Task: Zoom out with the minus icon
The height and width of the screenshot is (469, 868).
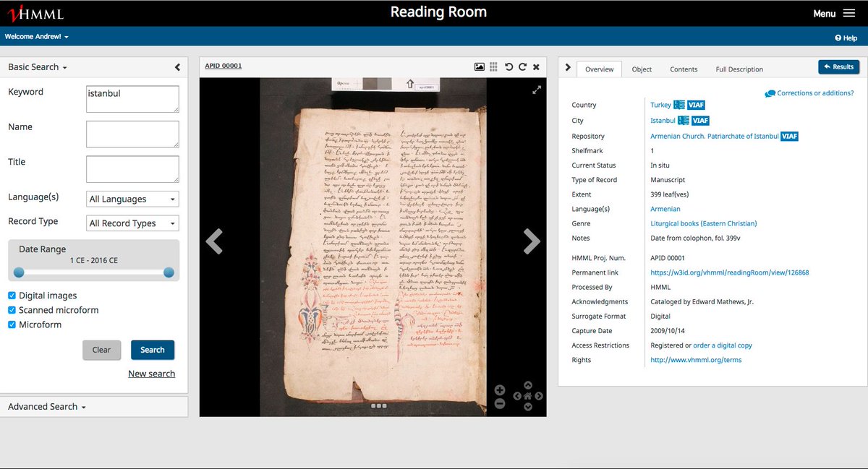Action: pos(499,404)
